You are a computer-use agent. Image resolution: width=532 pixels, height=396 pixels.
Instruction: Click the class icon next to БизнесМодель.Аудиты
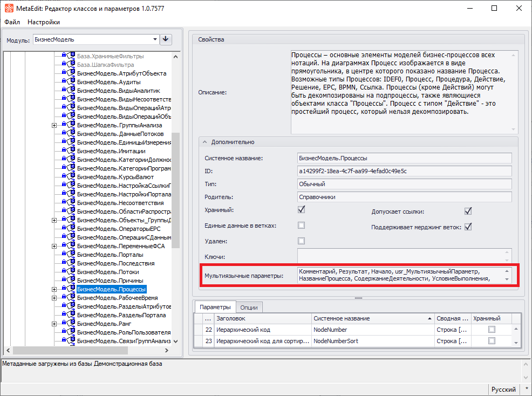(71, 82)
